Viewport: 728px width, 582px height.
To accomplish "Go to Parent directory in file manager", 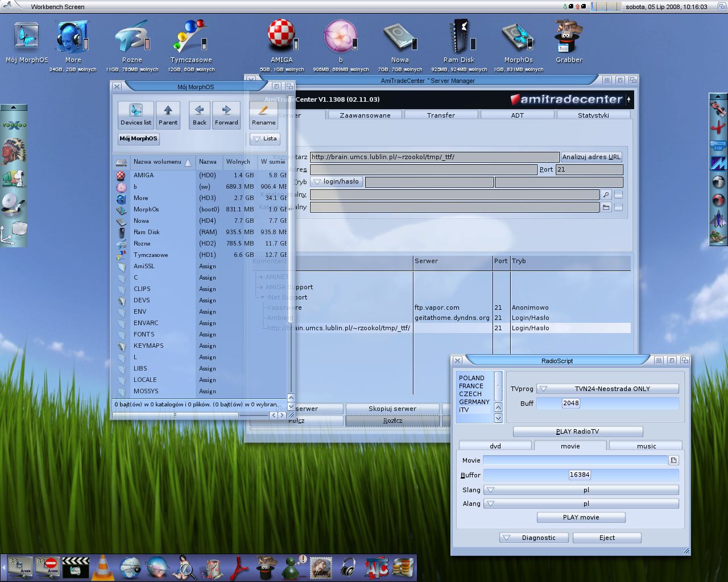I will click(x=168, y=115).
